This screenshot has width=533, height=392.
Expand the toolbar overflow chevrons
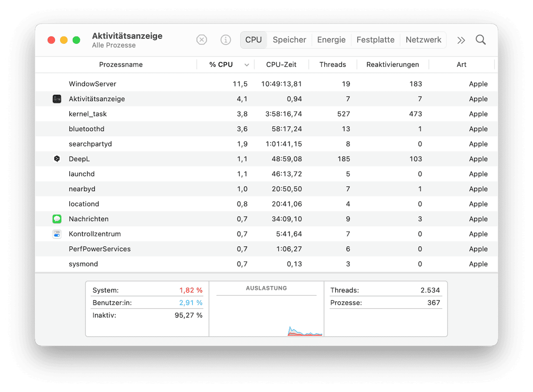pyautogui.click(x=461, y=40)
